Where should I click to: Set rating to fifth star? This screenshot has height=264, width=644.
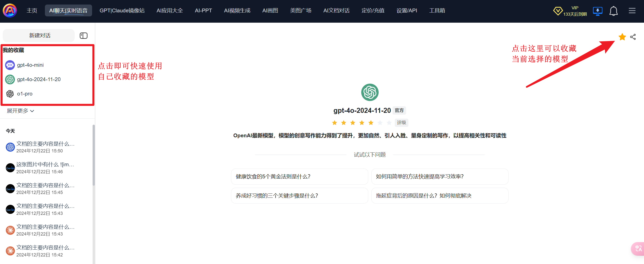pos(371,123)
